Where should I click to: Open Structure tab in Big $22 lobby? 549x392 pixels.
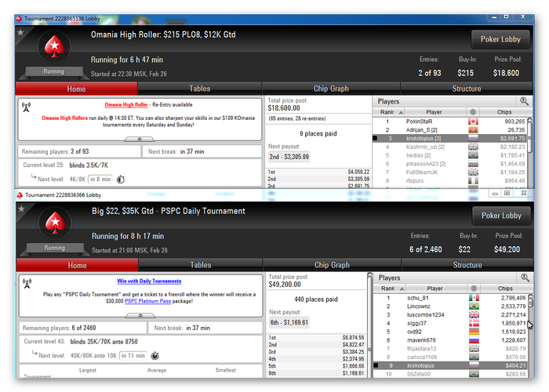(467, 265)
